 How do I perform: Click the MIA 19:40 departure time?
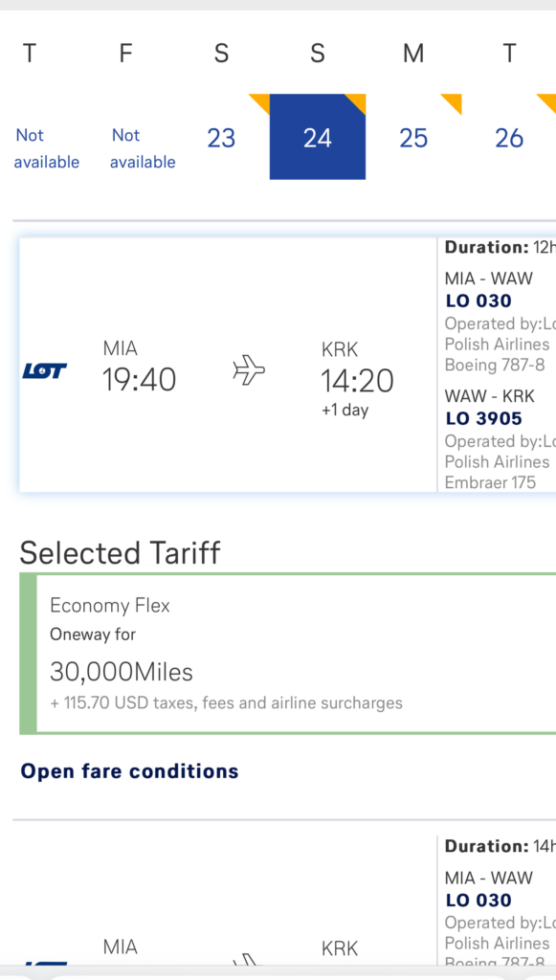(140, 379)
